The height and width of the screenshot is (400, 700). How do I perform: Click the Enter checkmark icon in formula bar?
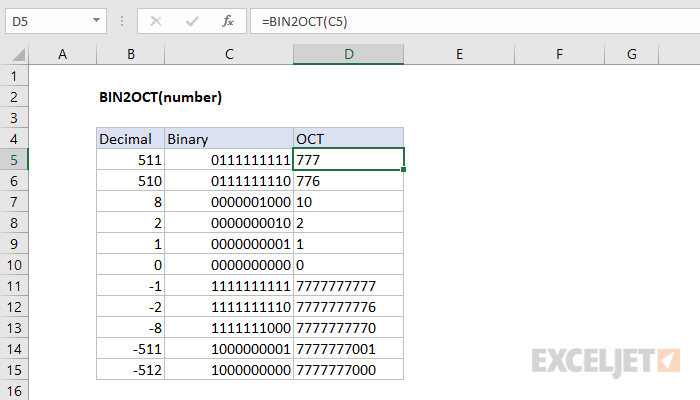[192, 21]
